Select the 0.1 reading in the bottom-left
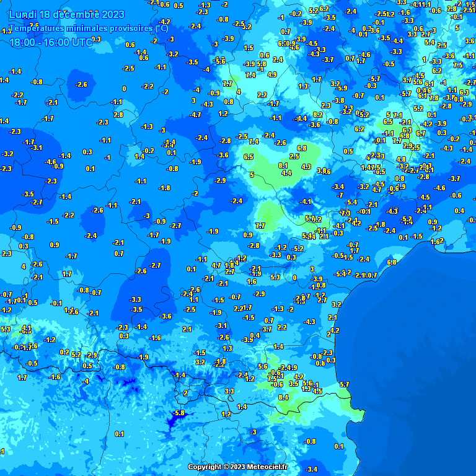 (x=120, y=434)
